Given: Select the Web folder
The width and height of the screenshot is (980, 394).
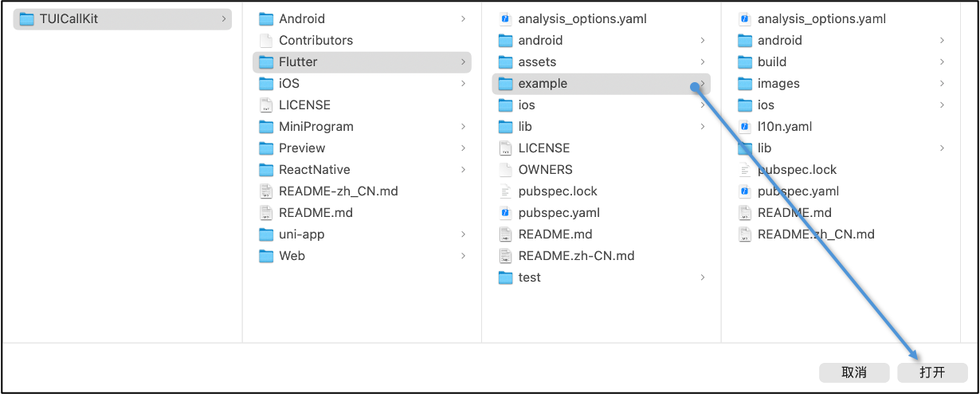Looking at the screenshot, I should pos(292,256).
